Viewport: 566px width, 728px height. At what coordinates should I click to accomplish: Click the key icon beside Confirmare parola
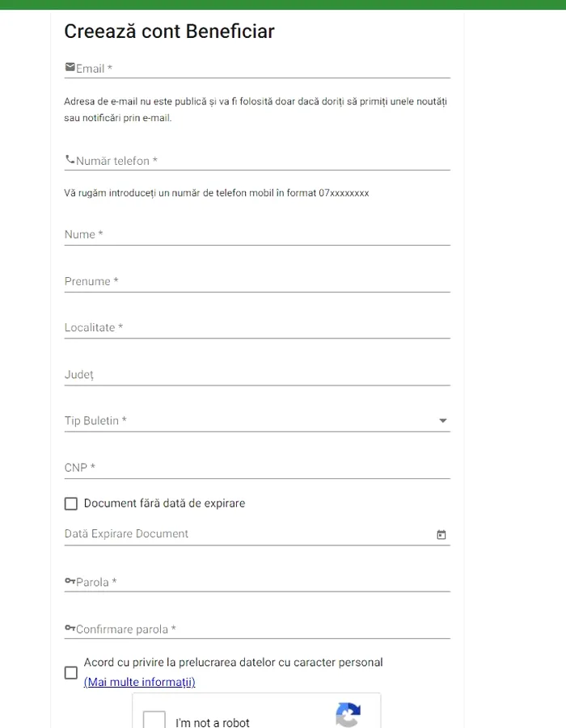tap(70, 629)
